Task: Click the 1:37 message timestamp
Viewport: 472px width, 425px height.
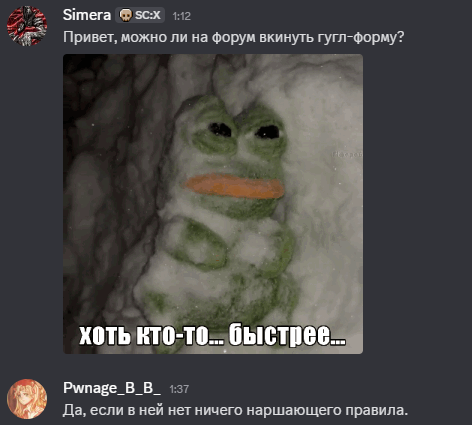Action: pos(179,389)
